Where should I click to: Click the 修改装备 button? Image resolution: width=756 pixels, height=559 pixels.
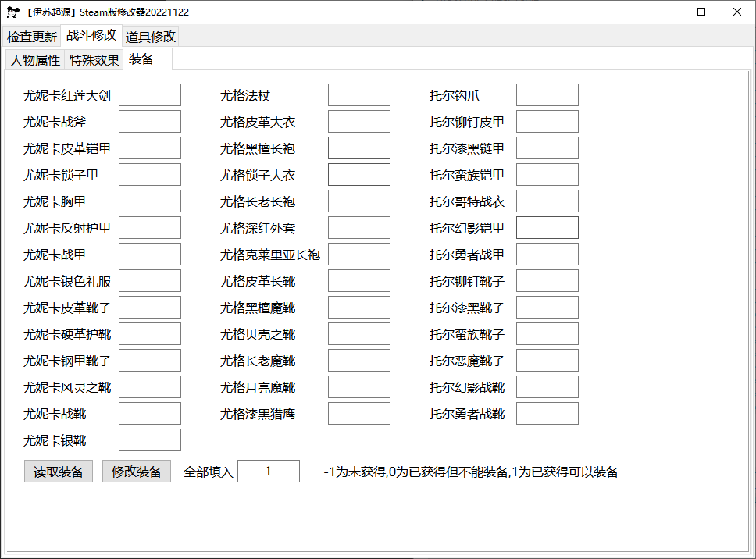point(137,471)
